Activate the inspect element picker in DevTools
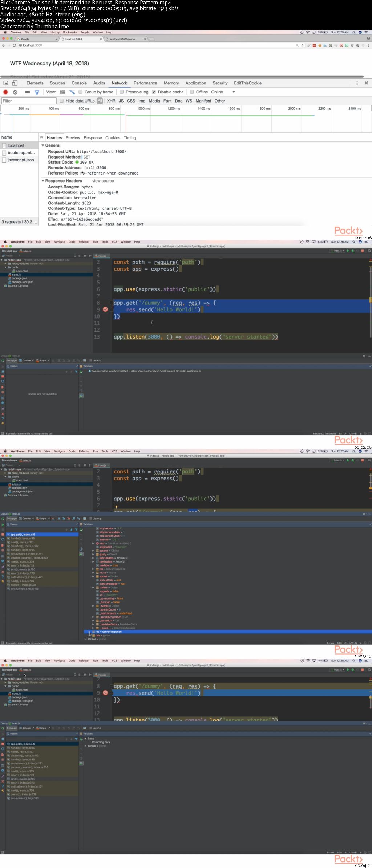Screen dimensions: 372x868 point(6,83)
